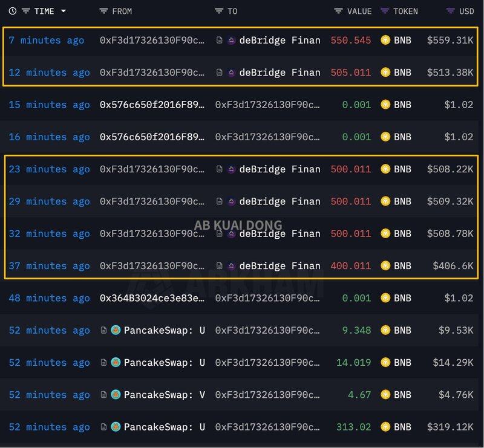Click the BNB token label in the 16 minutes ago row
Screen dimensions: 484x448
[402, 137]
